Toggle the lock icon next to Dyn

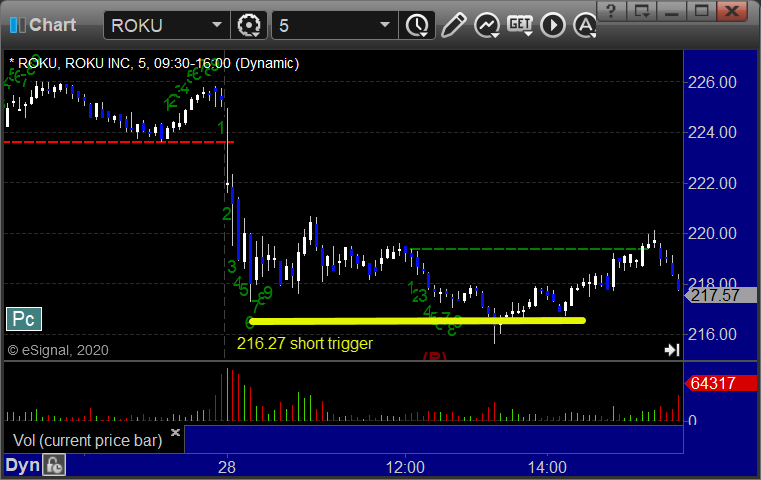coord(54,465)
